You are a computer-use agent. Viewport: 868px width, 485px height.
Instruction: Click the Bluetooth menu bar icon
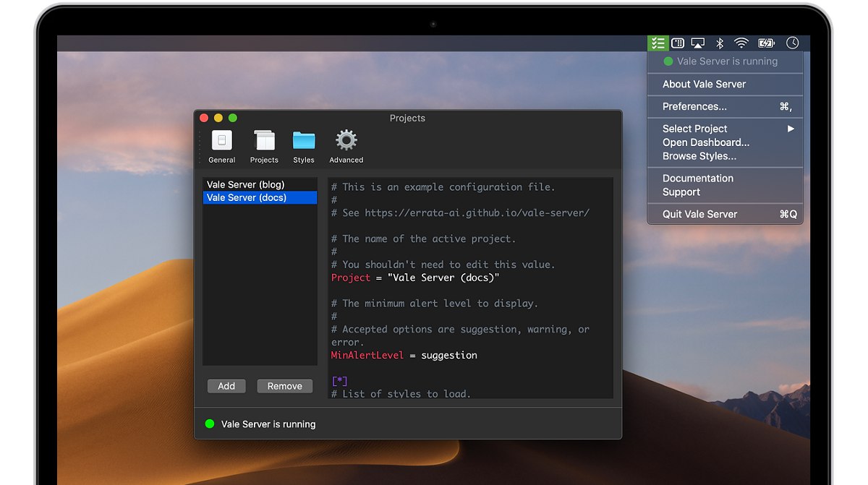pyautogui.click(x=720, y=43)
